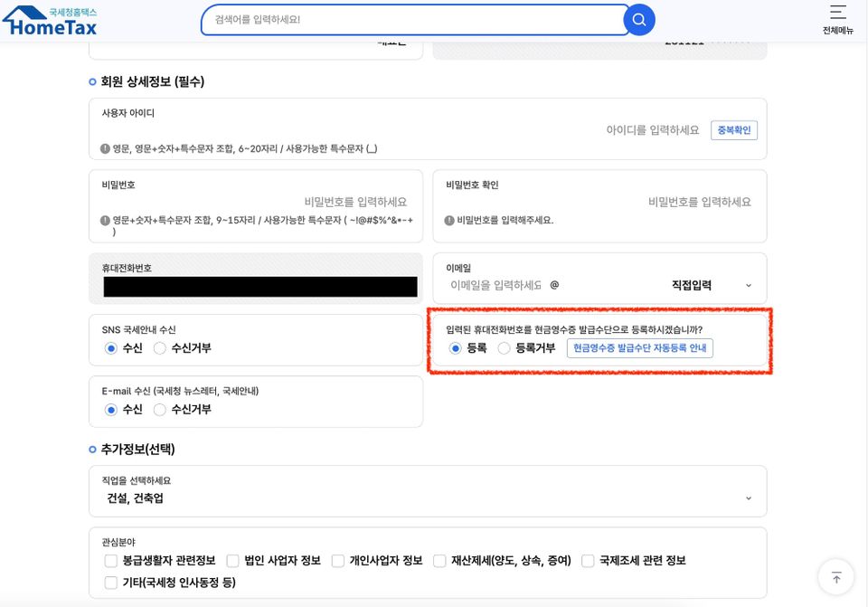This screenshot has height=607, width=868.
Task: Select 수신 for E-mail 수신
Action: pyautogui.click(x=111, y=410)
